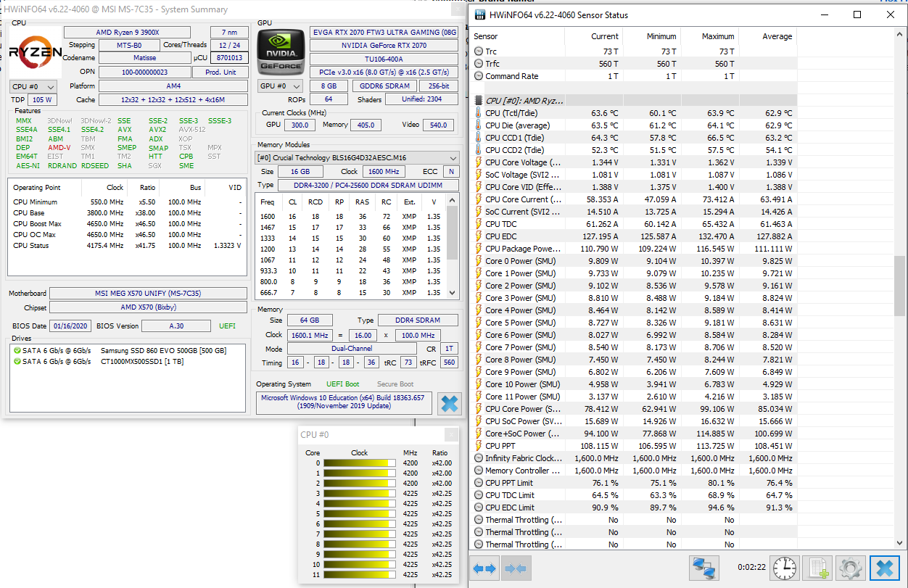Open the Crucial Technology memory module dropdown
Image resolution: width=908 pixels, height=588 pixels.
(358, 157)
